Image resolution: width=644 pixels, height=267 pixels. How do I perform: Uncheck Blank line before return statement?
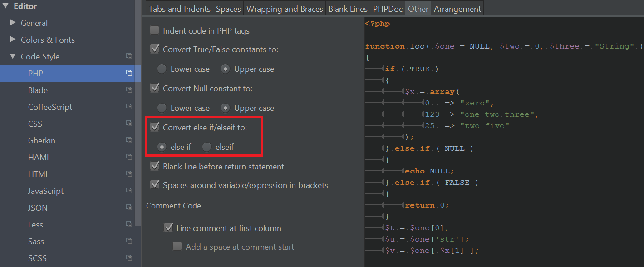(155, 166)
